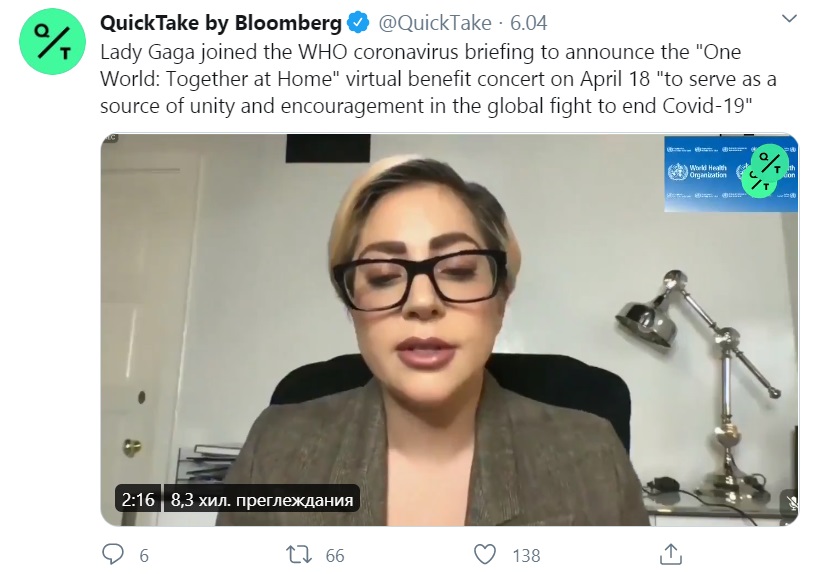Like the tweet with the heart icon
The width and height of the screenshot is (817, 574).
(x=485, y=554)
